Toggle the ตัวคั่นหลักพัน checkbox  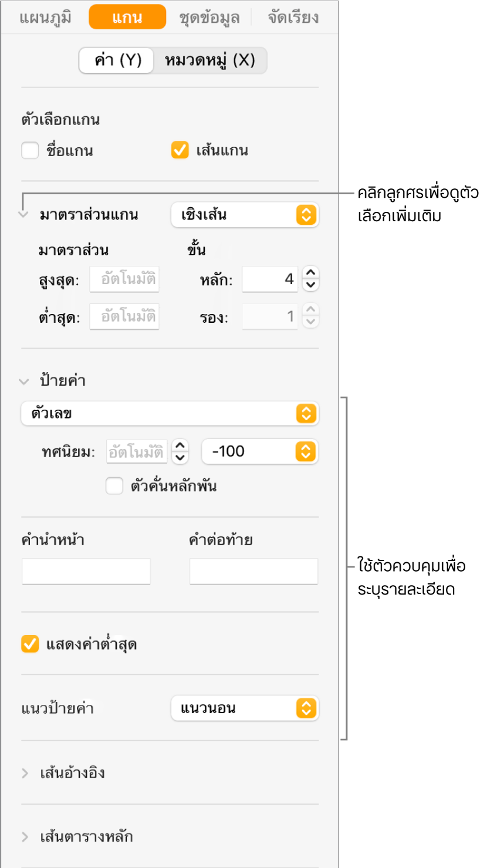click(x=114, y=487)
